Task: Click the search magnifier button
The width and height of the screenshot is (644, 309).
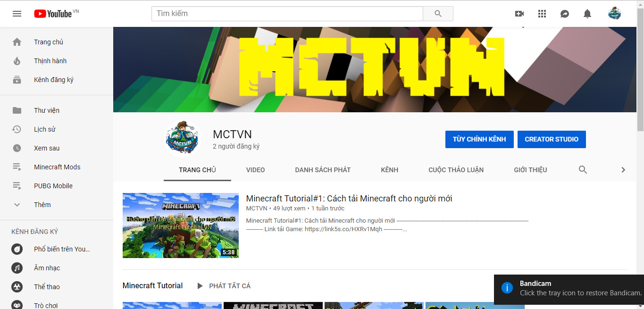Action: pyautogui.click(x=438, y=14)
